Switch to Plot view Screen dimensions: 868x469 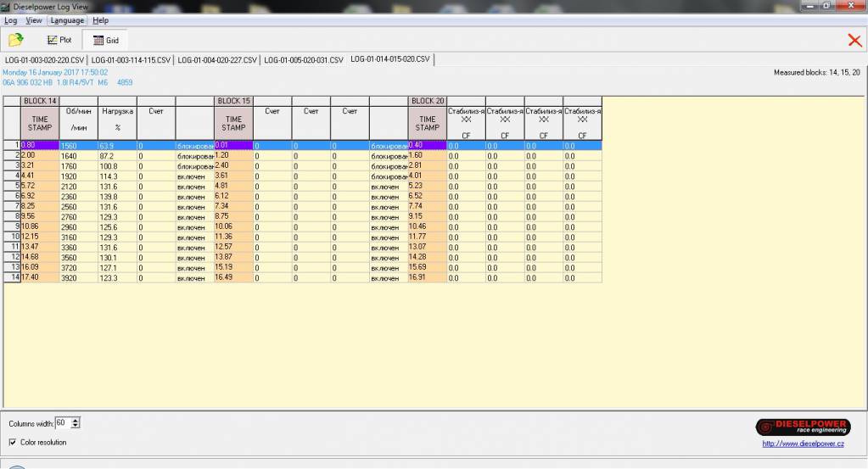click(x=59, y=40)
